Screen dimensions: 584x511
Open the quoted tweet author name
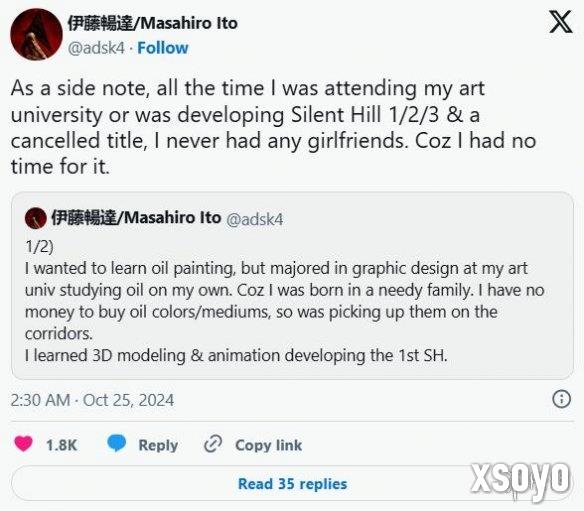136,218
